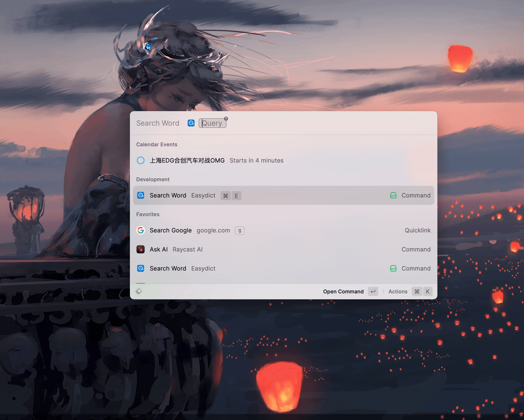Screen dimensions: 524x420
Task: Click the 'g' alias badge for Search Google
Action: point(240,230)
